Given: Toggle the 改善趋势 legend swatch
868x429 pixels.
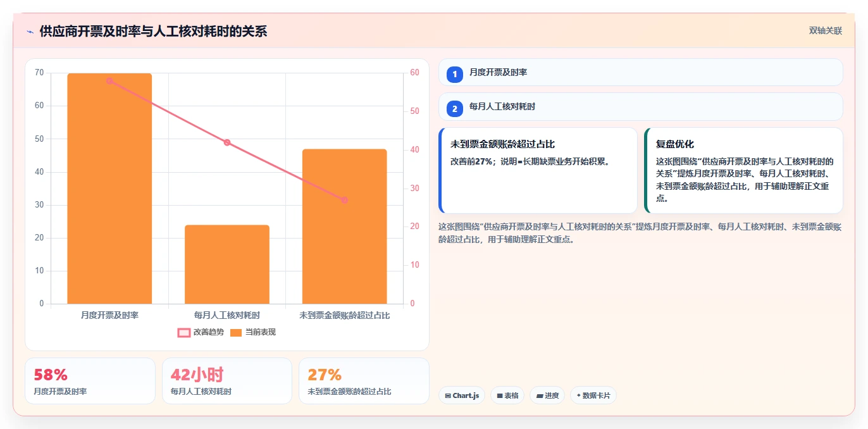Looking at the screenshot, I should point(183,333).
